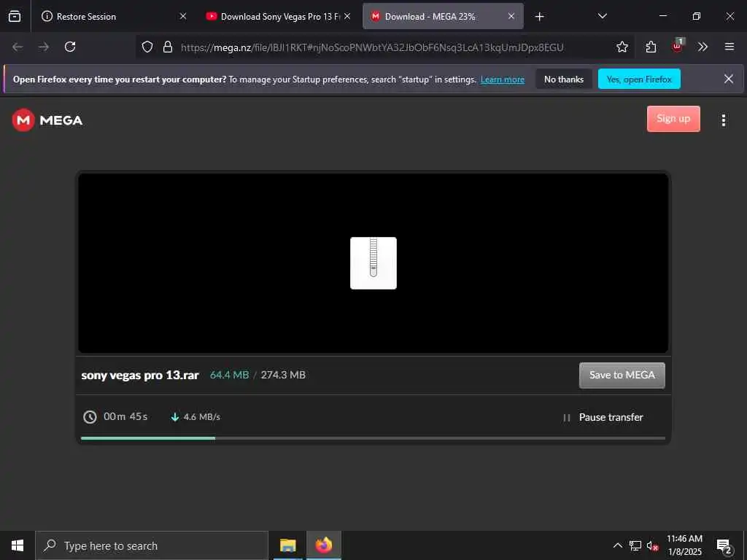This screenshot has height=560, width=747.
Task: Reload the current MEGA page
Action: [70, 47]
